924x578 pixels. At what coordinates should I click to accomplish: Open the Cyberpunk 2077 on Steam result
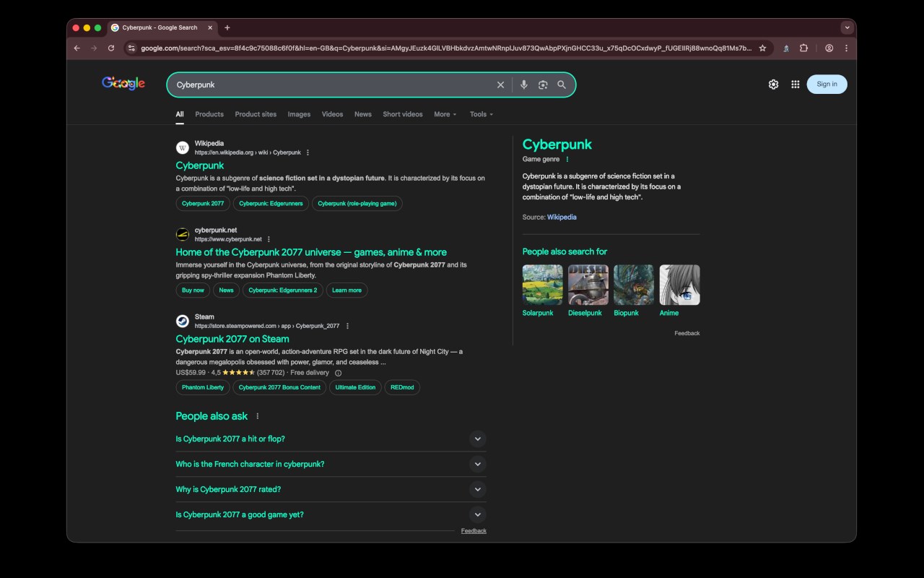pos(232,339)
